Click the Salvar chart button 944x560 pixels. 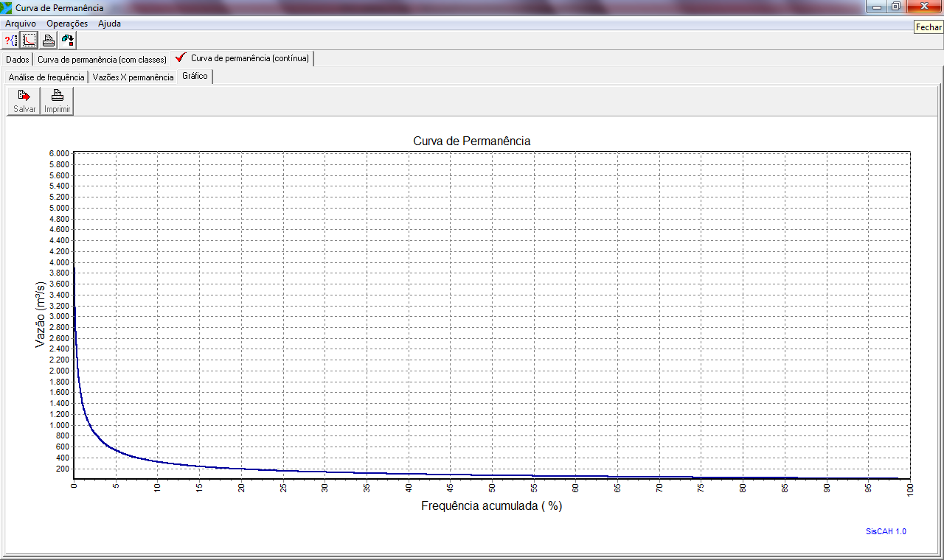coord(24,101)
